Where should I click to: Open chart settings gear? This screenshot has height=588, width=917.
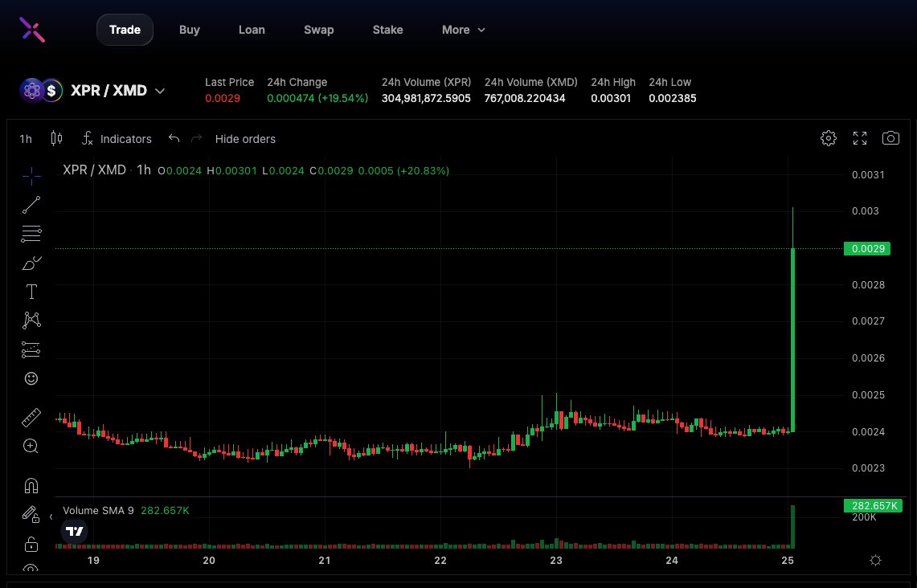pyautogui.click(x=828, y=138)
